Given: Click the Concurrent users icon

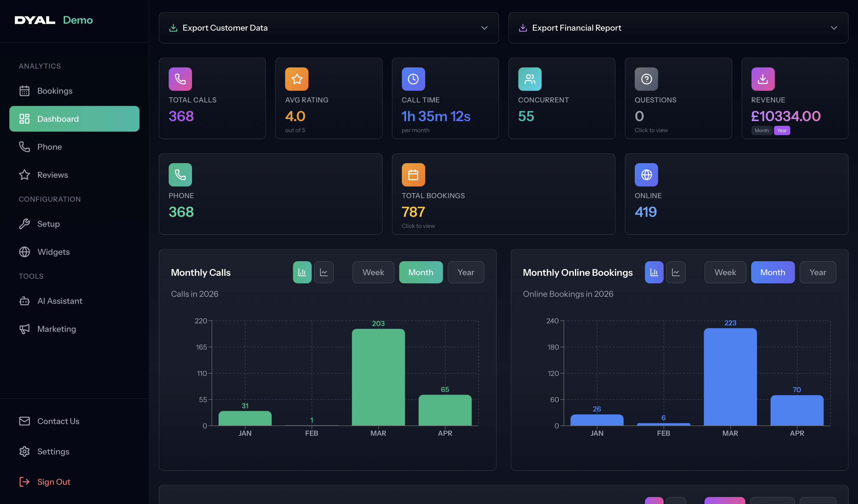Looking at the screenshot, I should coord(530,79).
